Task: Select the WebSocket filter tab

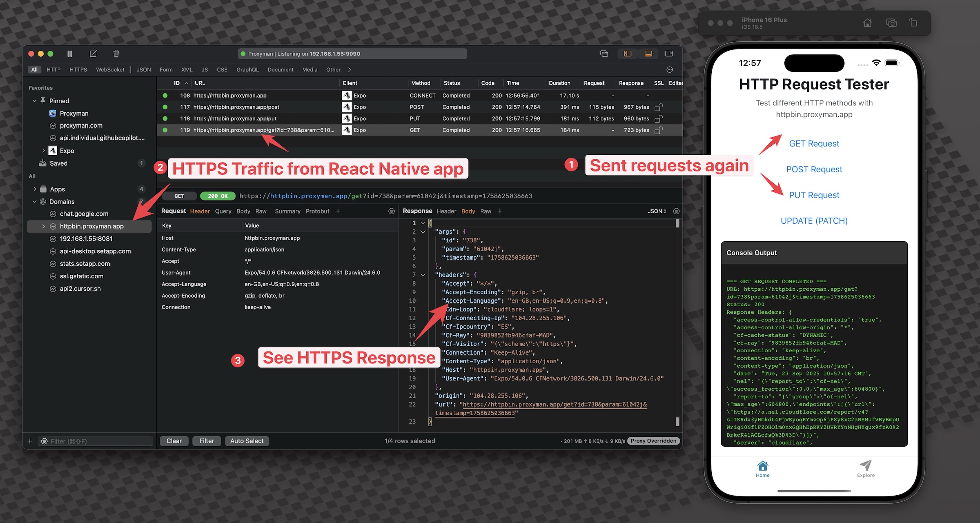Action: click(110, 70)
